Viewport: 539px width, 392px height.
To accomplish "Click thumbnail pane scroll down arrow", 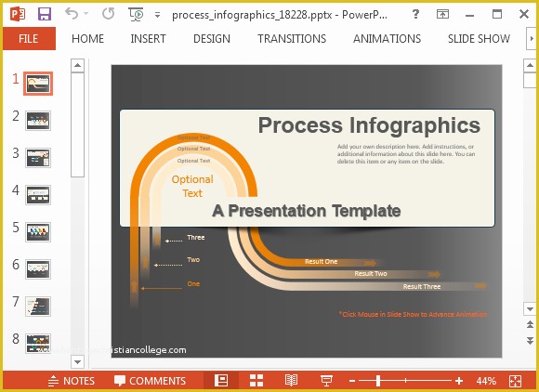I will tap(78, 361).
